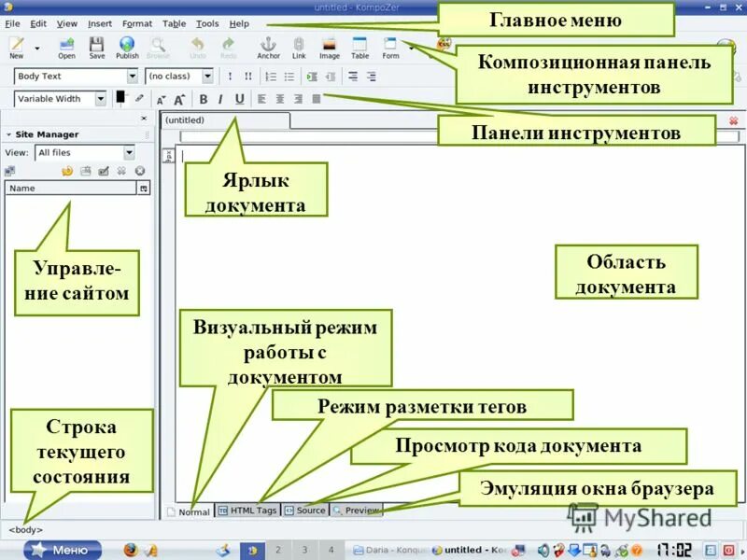Select the (untitled) document tab
Viewport: 747px width, 560px height.
(225, 120)
